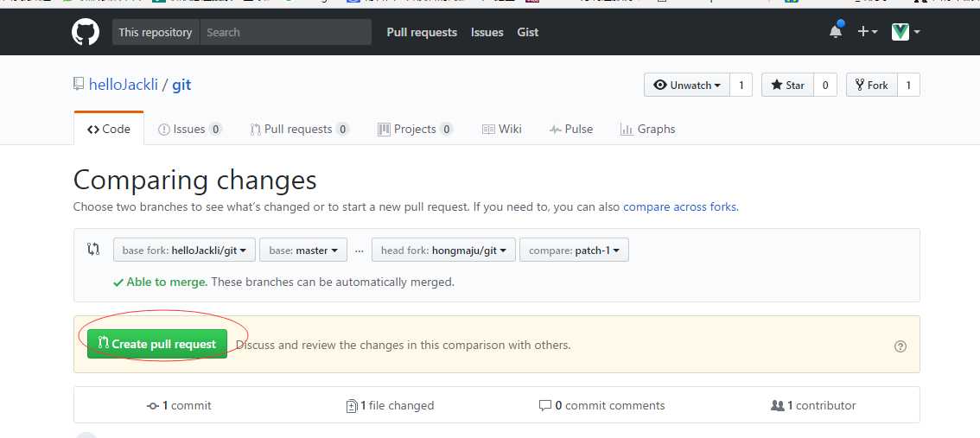
Task: Click the GitHub Octocat logo
Action: tap(86, 33)
